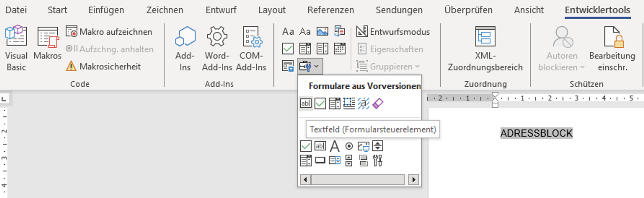
Task: Click the legacy tools panel horizontal scrollbar
Action: point(358,180)
